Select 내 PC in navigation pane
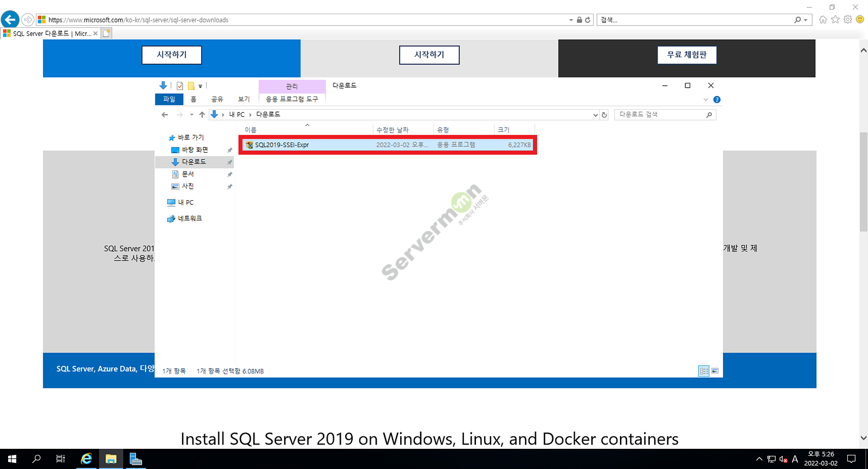The width and height of the screenshot is (868, 469). pyautogui.click(x=185, y=202)
